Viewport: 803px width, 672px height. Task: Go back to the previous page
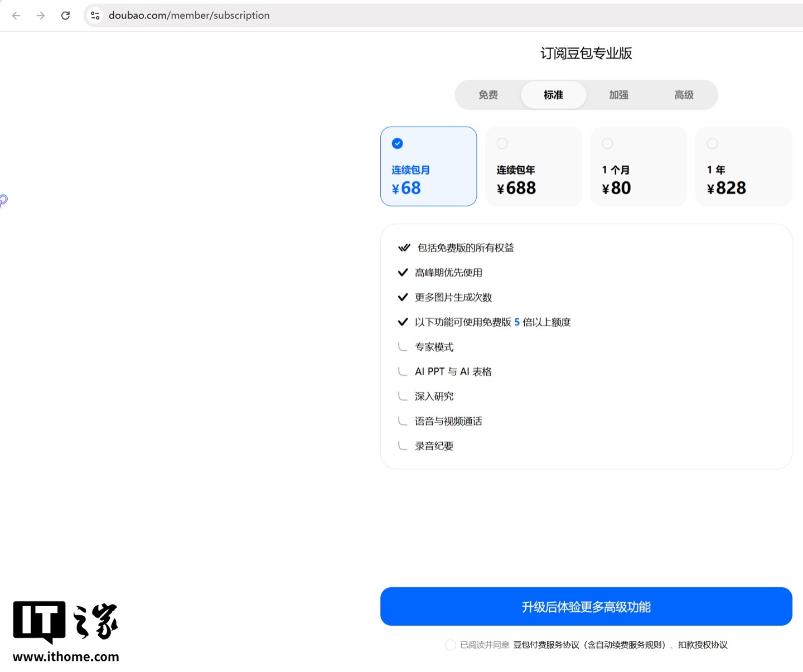[x=16, y=16]
